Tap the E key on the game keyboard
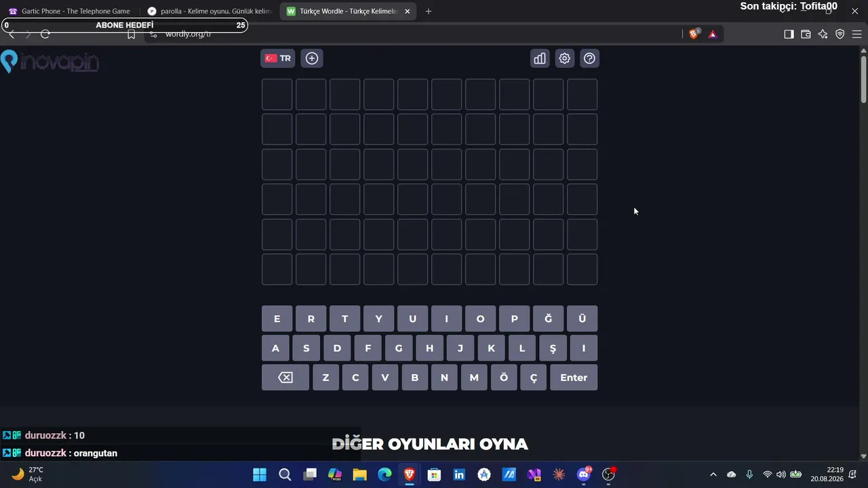This screenshot has height=488, width=868. (277, 319)
